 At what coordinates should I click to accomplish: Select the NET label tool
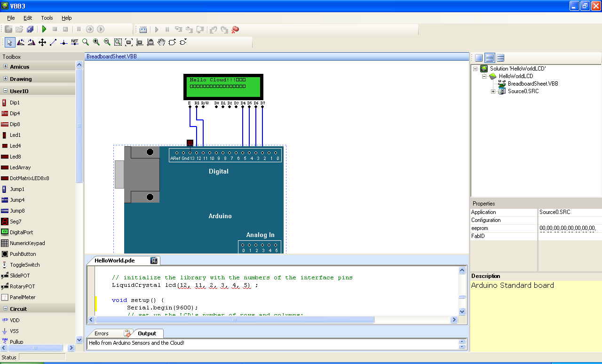tap(75, 42)
